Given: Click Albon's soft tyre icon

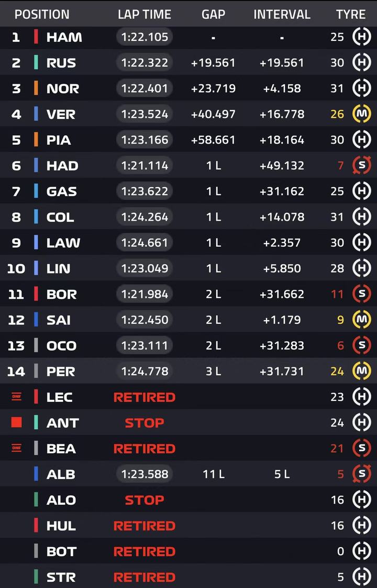Looking at the screenshot, I should click(x=362, y=474).
